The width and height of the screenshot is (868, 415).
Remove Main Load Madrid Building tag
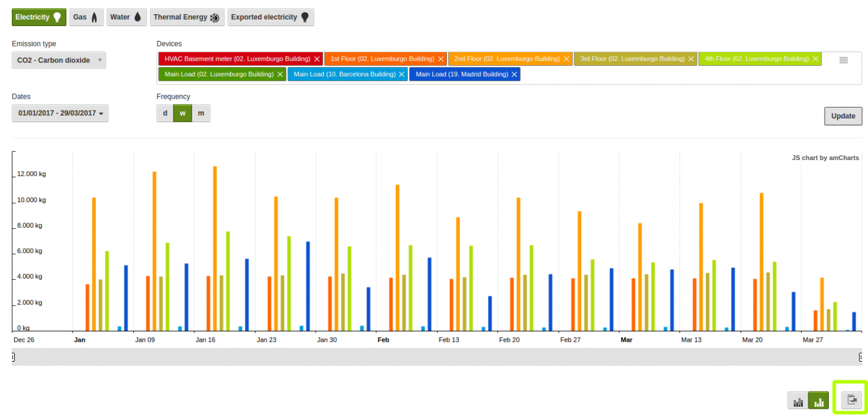(x=515, y=74)
